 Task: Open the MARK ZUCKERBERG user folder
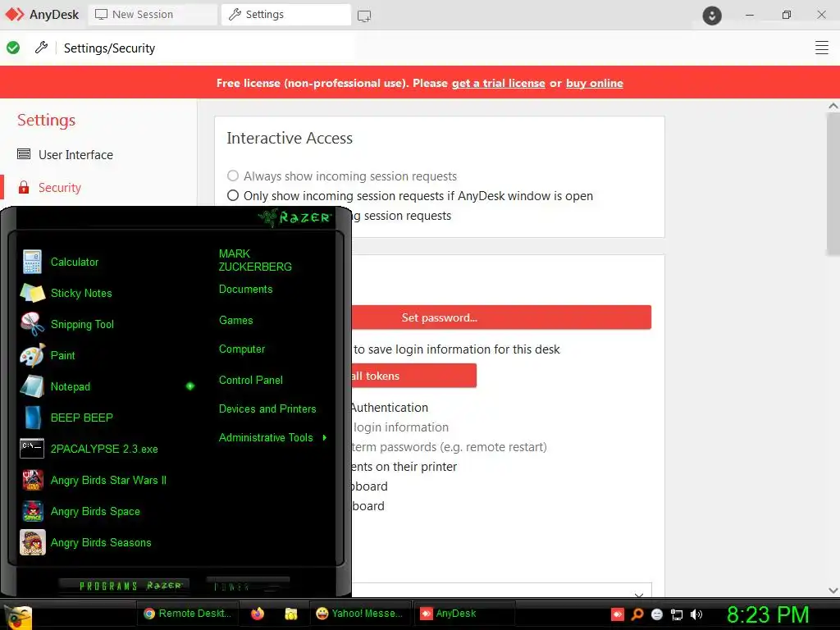[255, 260]
